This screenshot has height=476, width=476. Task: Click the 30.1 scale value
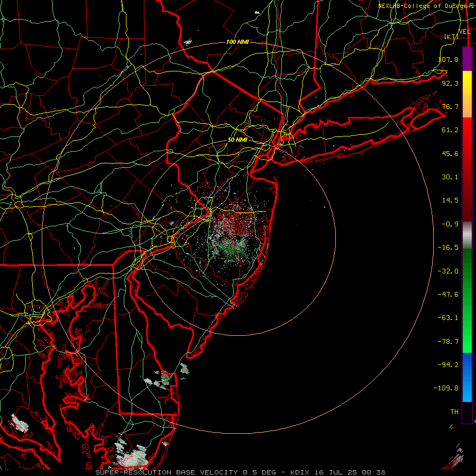(x=450, y=177)
